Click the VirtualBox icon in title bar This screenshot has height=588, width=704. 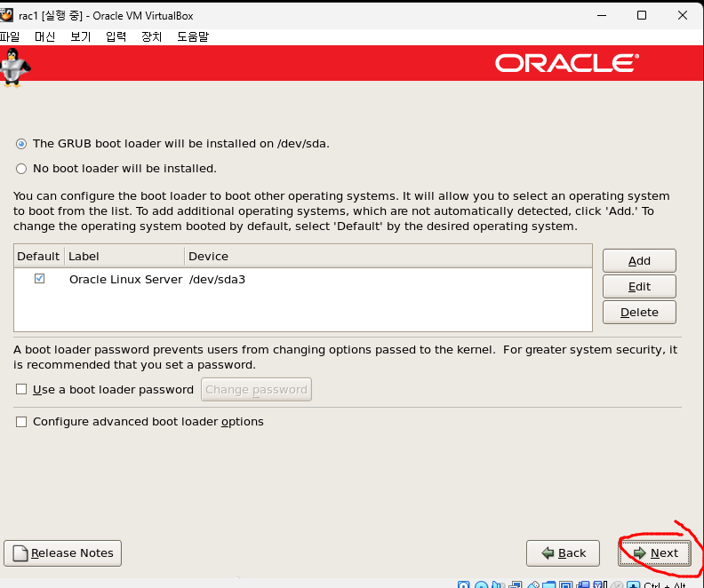[6, 15]
